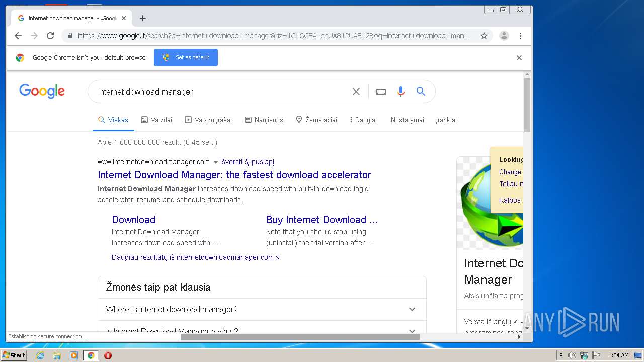Open Nustatymai search settings
The image size is (644, 362).
408,120
